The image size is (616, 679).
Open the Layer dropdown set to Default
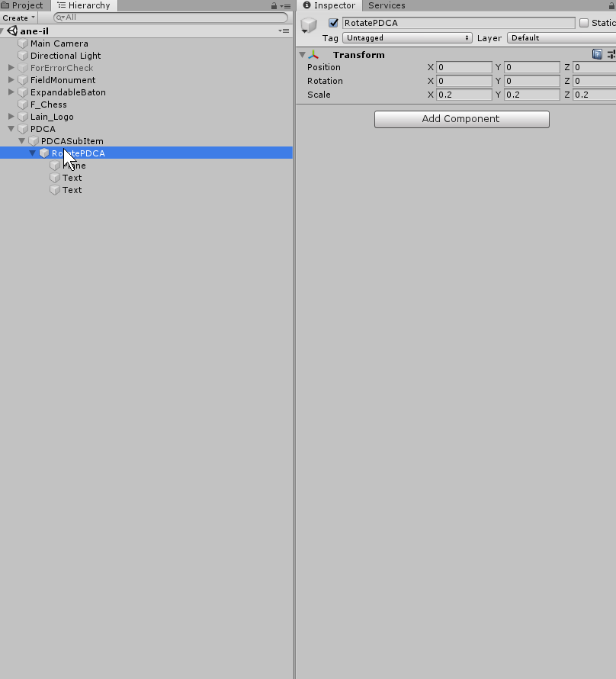pyautogui.click(x=562, y=37)
